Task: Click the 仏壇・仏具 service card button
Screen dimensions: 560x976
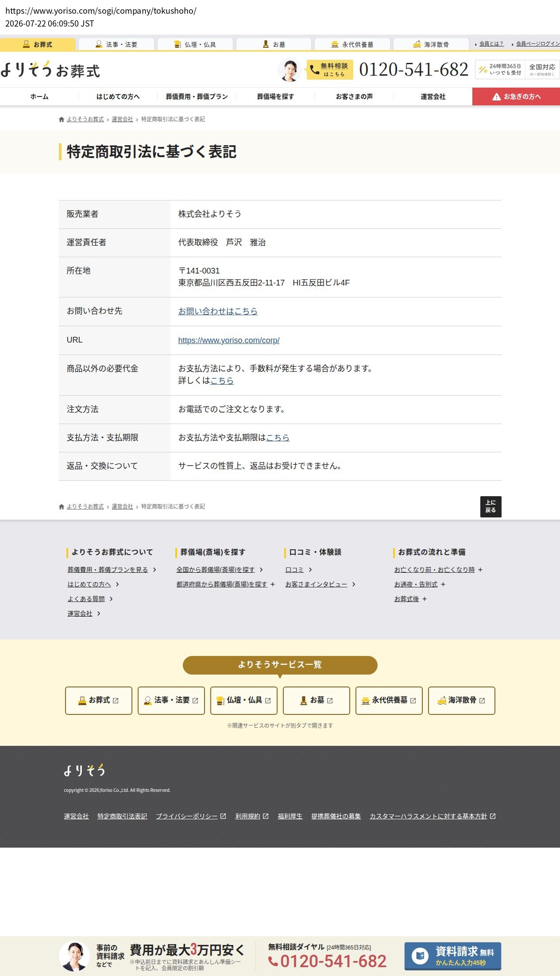Action: coord(244,700)
